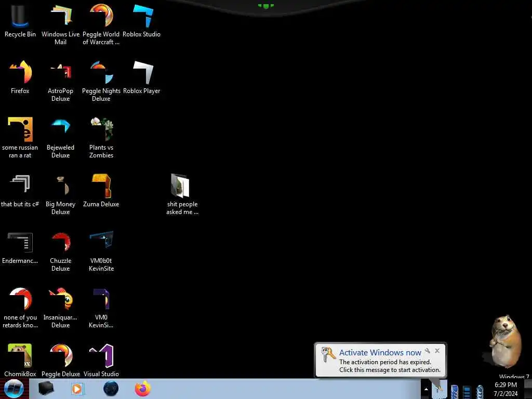
Task: Select the 'shit people asked me' folder
Action: 182,194
